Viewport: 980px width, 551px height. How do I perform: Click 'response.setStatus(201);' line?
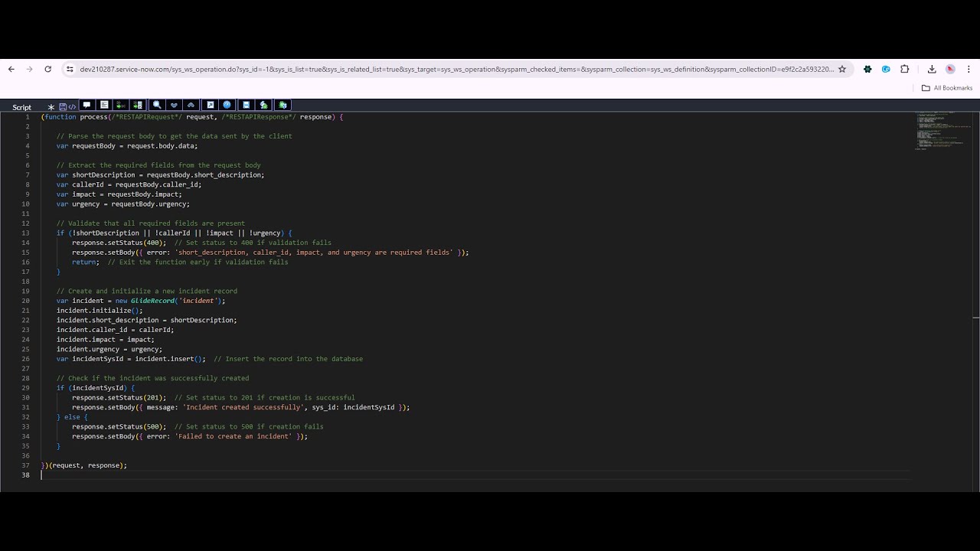coord(119,398)
